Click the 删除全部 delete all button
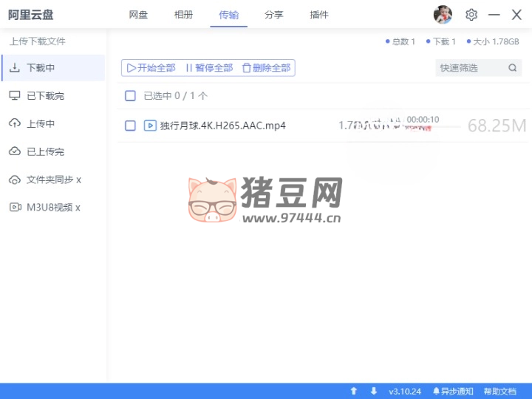Image resolution: width=532 pixels, height=399 pixels. tap(266, 68)
